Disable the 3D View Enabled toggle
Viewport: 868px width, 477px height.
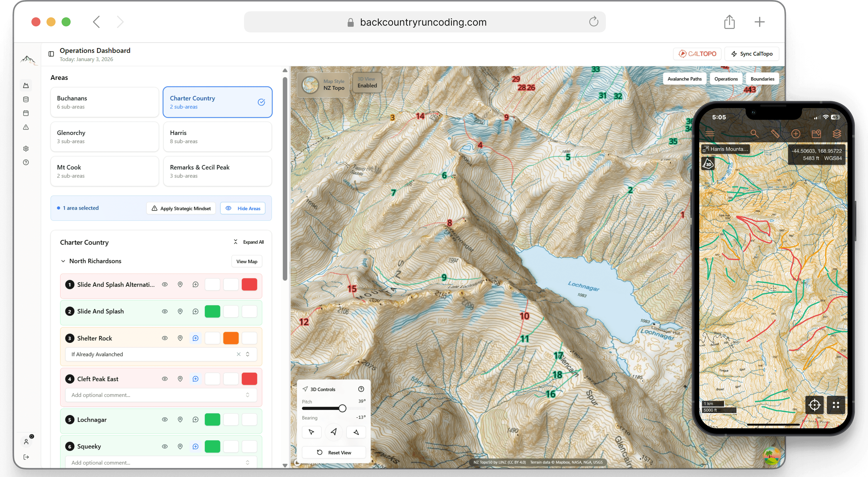click(x=367, y=83)
